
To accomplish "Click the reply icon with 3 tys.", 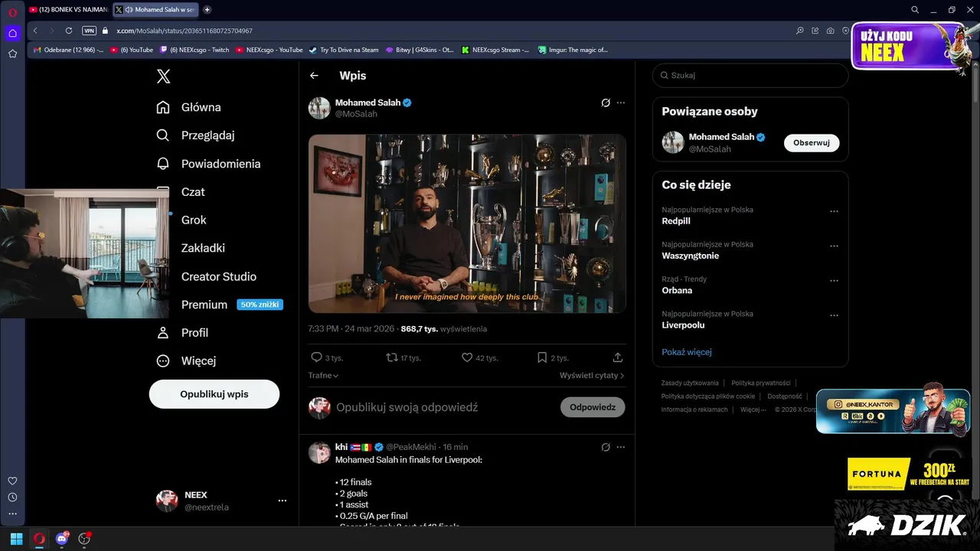I will pyautogui.click(x=316, y=357).
